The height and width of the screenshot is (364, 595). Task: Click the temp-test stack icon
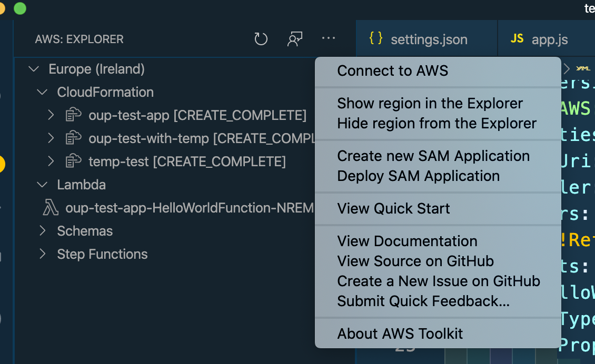[73, 161]
